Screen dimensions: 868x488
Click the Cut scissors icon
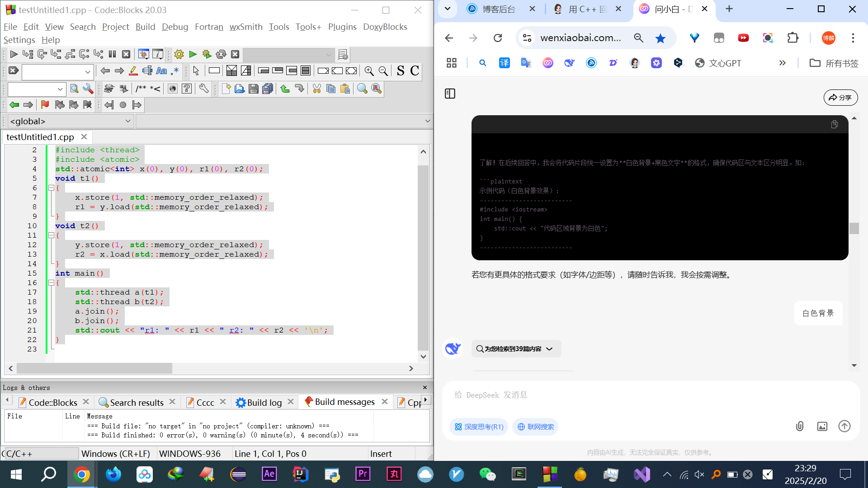tap(317, 89)
